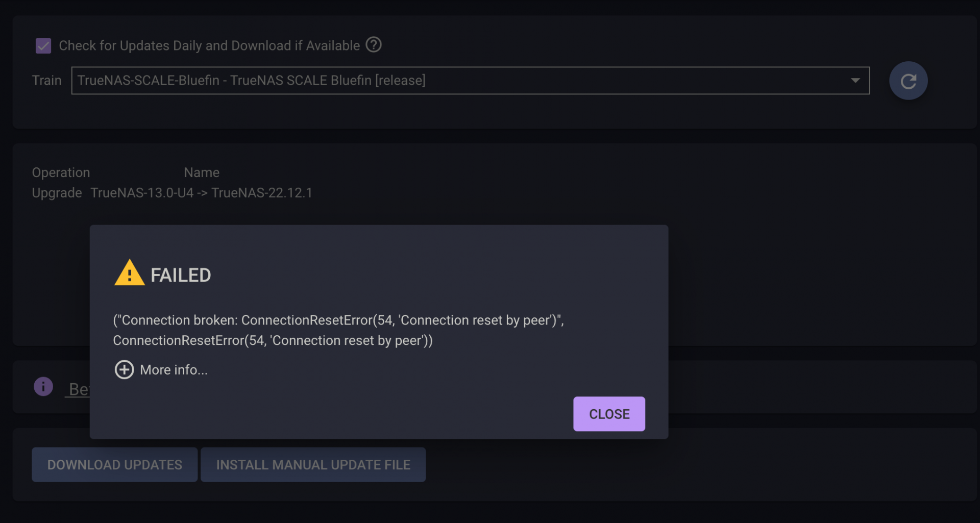Toggle the Check for Updates Daily label
Viewport: 980px width, 523px height.
pos(209,45)
